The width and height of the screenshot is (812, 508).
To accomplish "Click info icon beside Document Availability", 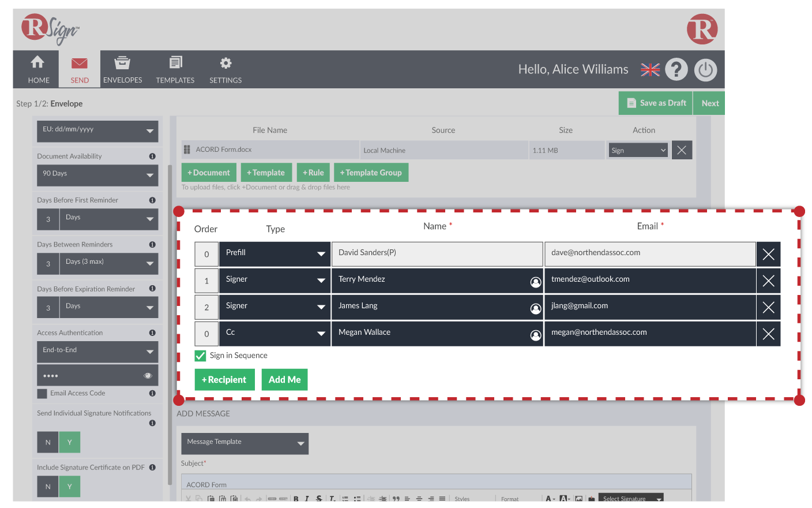I will pyautogui.click(x=152, y=156).
